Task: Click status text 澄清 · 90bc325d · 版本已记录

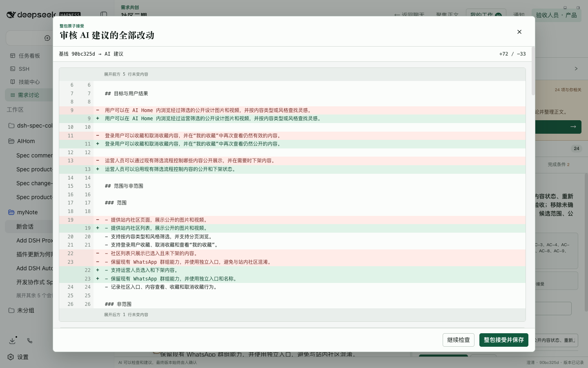Action: click(555, 363)
